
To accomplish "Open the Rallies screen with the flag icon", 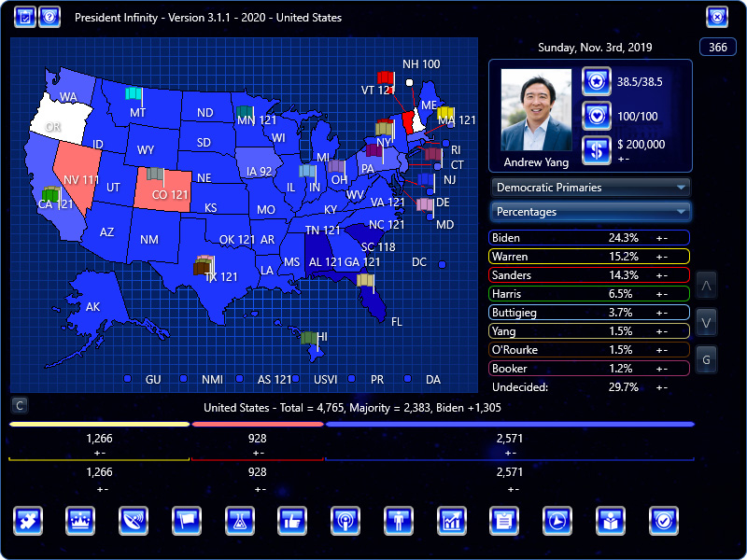I will [187, 522].
